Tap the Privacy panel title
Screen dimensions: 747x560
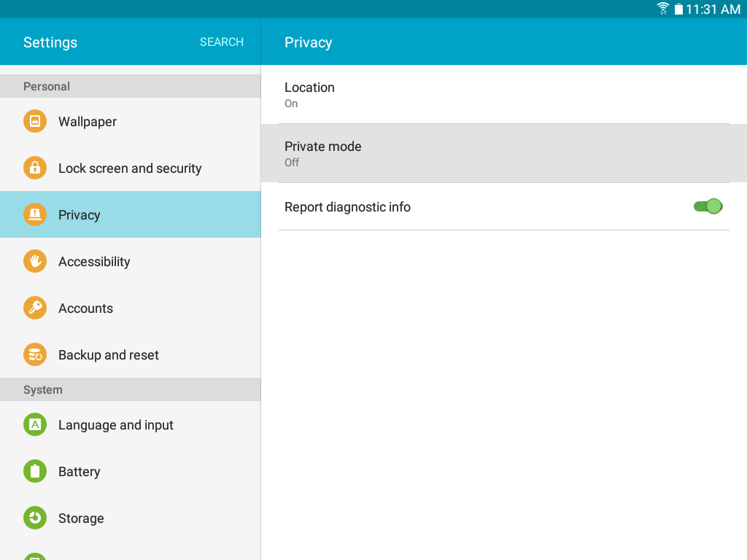(x=309, y=42)
